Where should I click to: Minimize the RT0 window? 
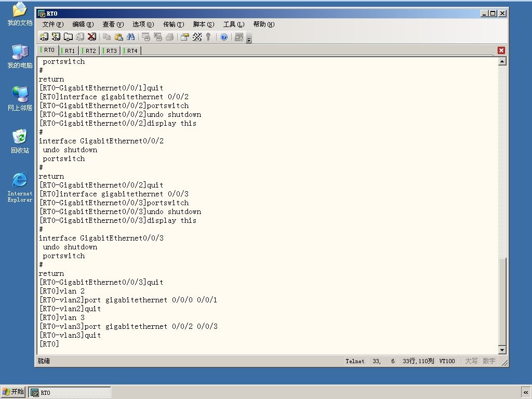[x=485, y=14]
